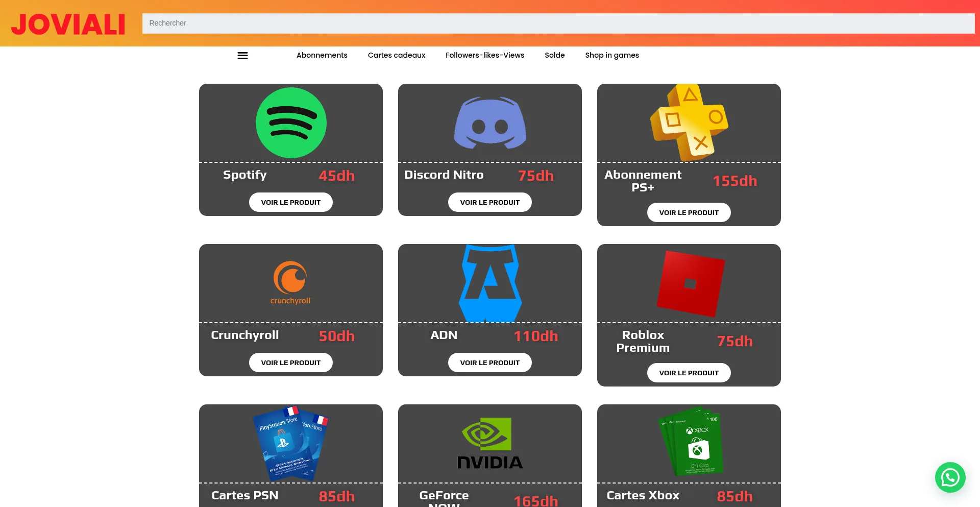View the Crunchyroll product
This screenshot has height=507, width=980.
point(291,363)
